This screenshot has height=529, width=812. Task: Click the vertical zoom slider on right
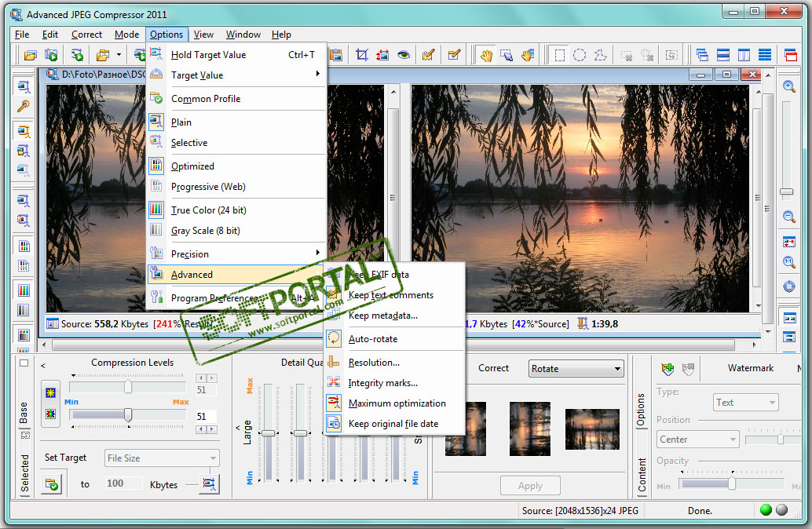click(x=787, y=194)
